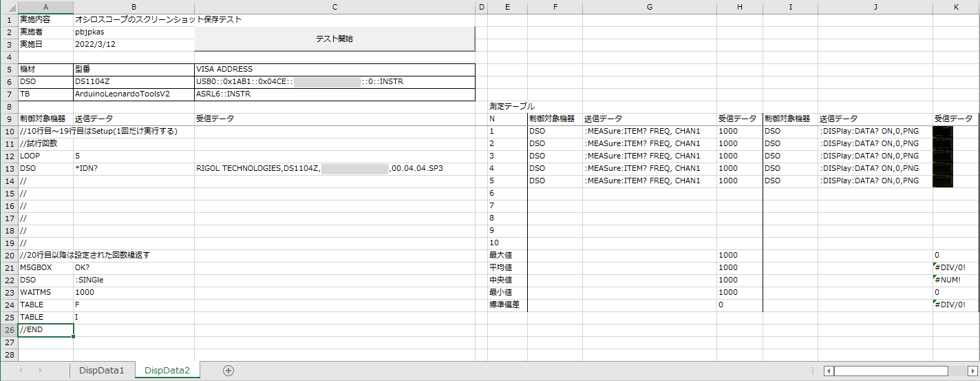Click the #DIV/0! cell in 平均値 row

(956, 268)
